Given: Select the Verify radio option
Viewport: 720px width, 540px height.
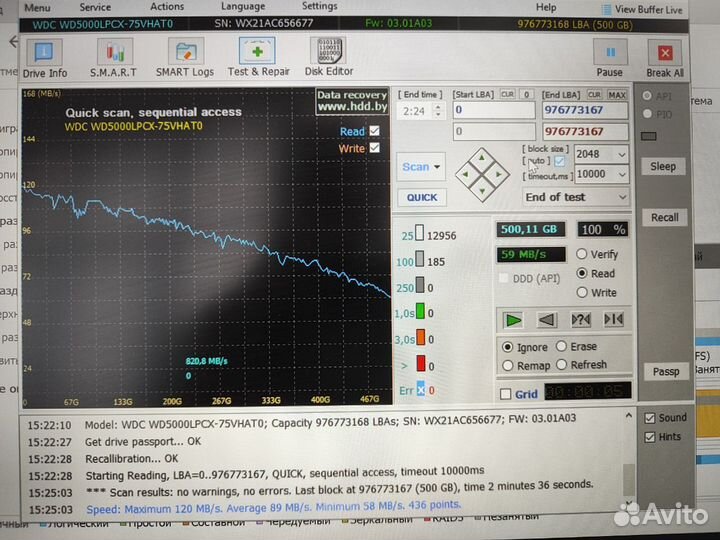Looking at the screenshot, I should [x=583, y=255].
